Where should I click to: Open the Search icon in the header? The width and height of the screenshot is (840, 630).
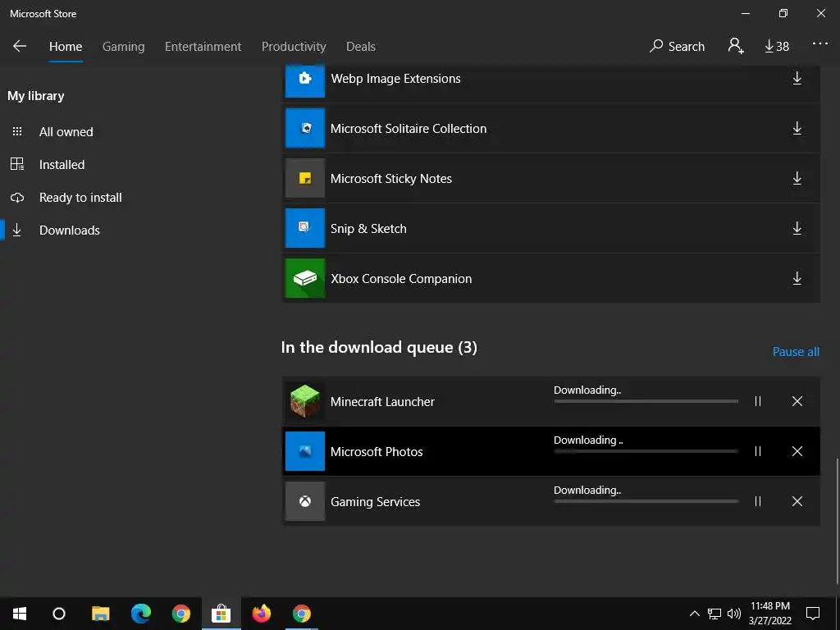coord(677,46)
